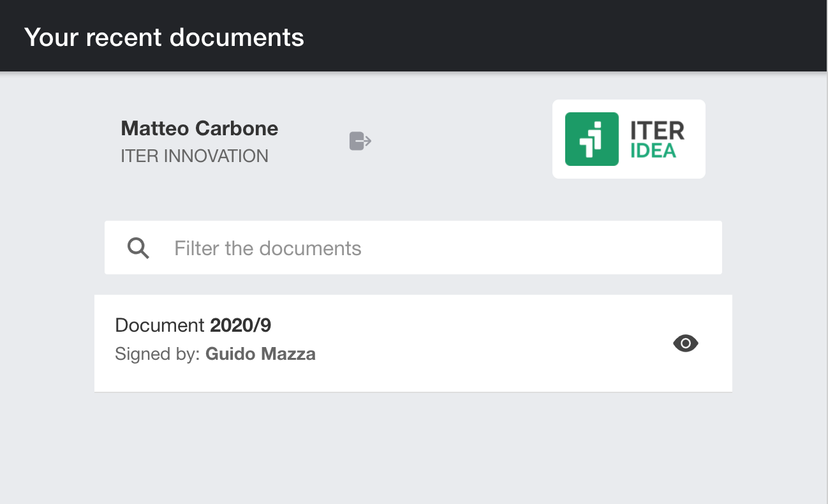Click the signer name Guido Mazza
The height and width of the screenshot is (504, 828).
tap(260, 354)
